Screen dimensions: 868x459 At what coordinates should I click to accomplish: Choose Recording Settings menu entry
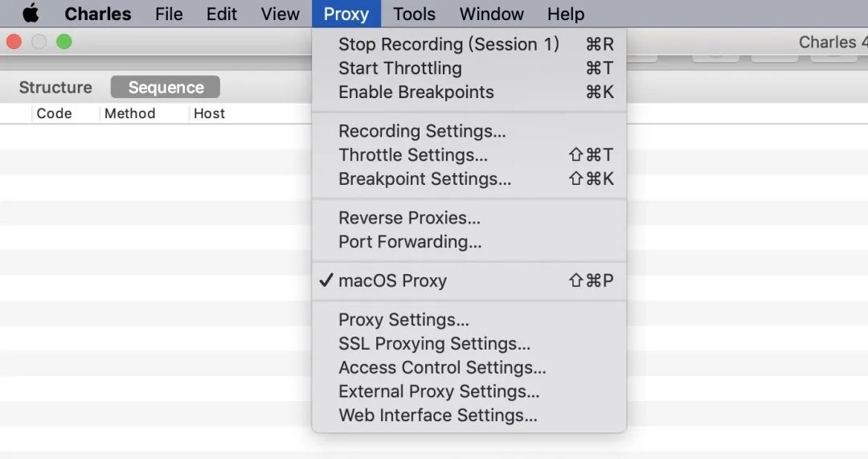point(422,131)
